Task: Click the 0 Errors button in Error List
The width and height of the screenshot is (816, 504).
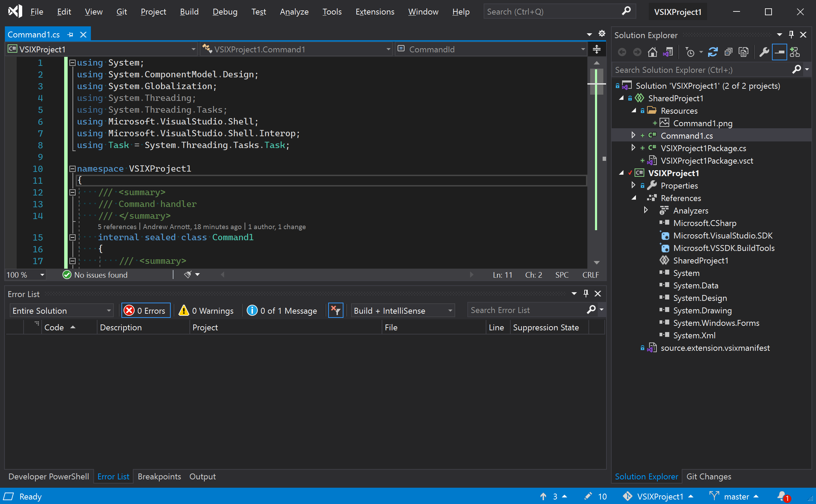Action: click(x=145, y=311)
